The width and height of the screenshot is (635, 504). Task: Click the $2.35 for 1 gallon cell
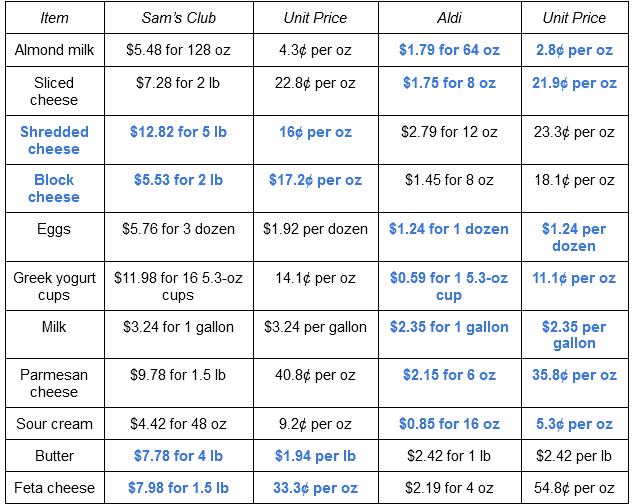[449, 327]
